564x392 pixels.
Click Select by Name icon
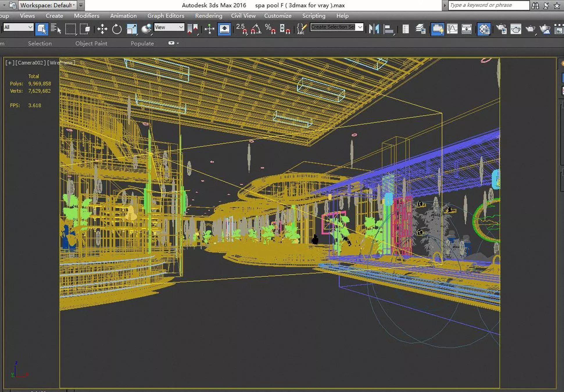(56, 29)
